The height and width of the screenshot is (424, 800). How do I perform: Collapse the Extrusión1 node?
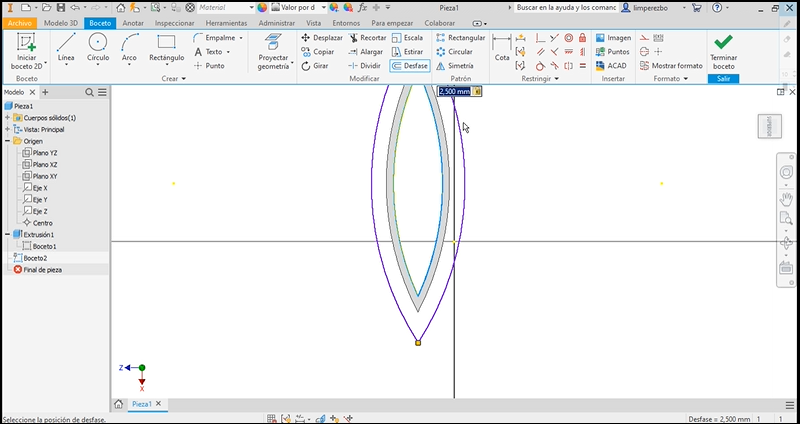coord(8,234)
